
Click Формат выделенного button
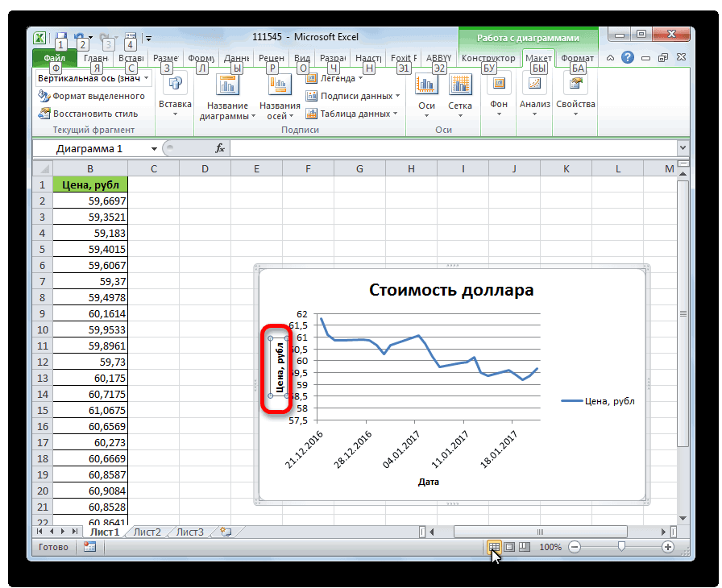pyautogui.click(x=91, y=96)
